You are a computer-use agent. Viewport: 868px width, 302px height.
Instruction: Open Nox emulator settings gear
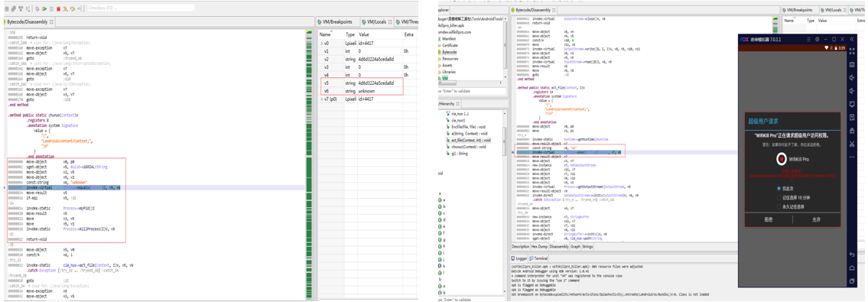point(817,39)
